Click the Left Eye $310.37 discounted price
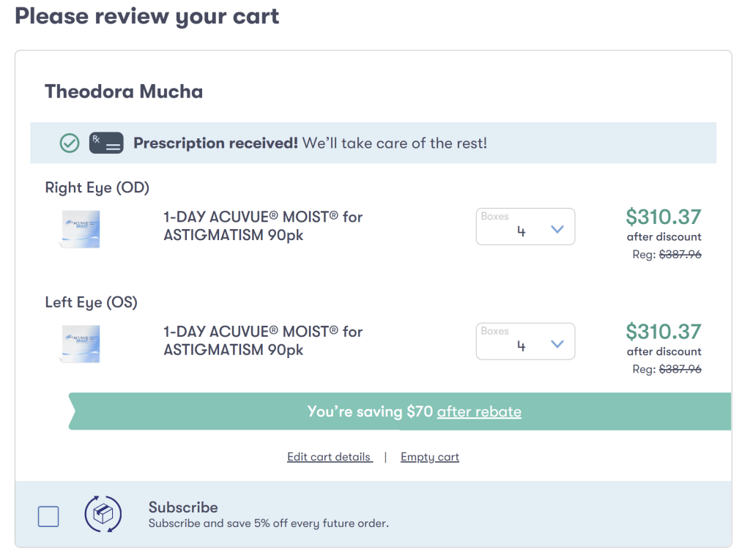750x560 pixels. click(663, 332)
